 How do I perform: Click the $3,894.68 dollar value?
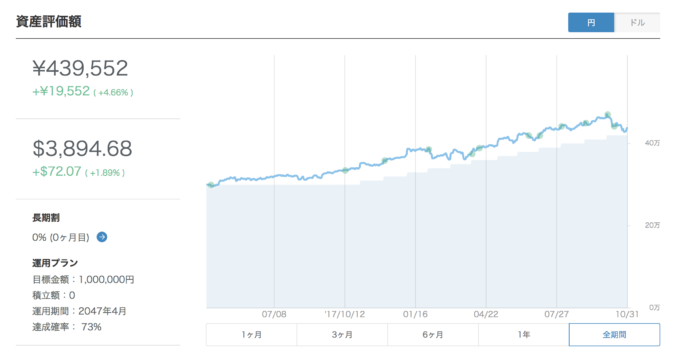tap(82, 148)
